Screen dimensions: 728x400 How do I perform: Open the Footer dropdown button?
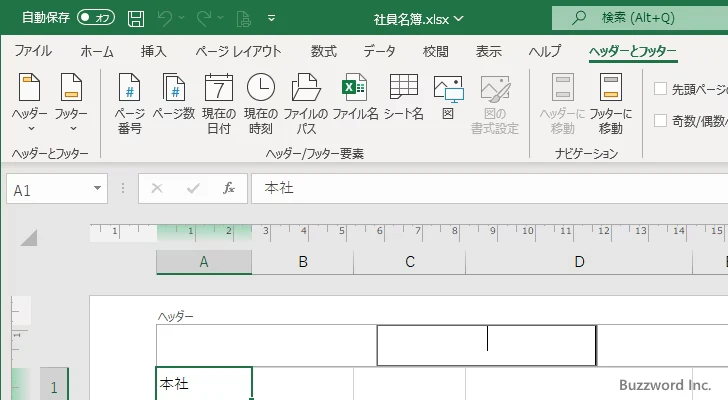(x=71, y=103)
